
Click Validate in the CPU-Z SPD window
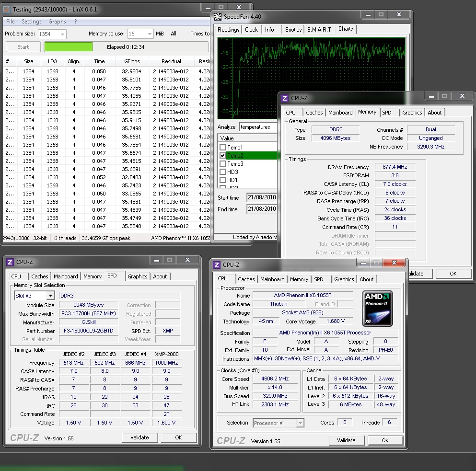139,437
